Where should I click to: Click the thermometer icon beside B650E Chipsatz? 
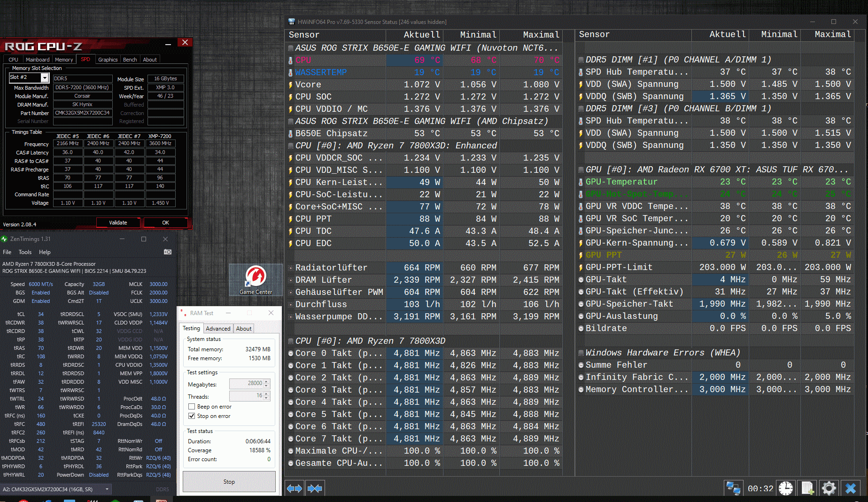(291, 133)
